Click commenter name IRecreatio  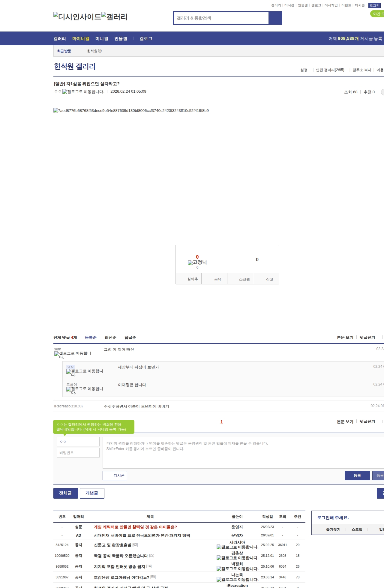pos(62,406)
